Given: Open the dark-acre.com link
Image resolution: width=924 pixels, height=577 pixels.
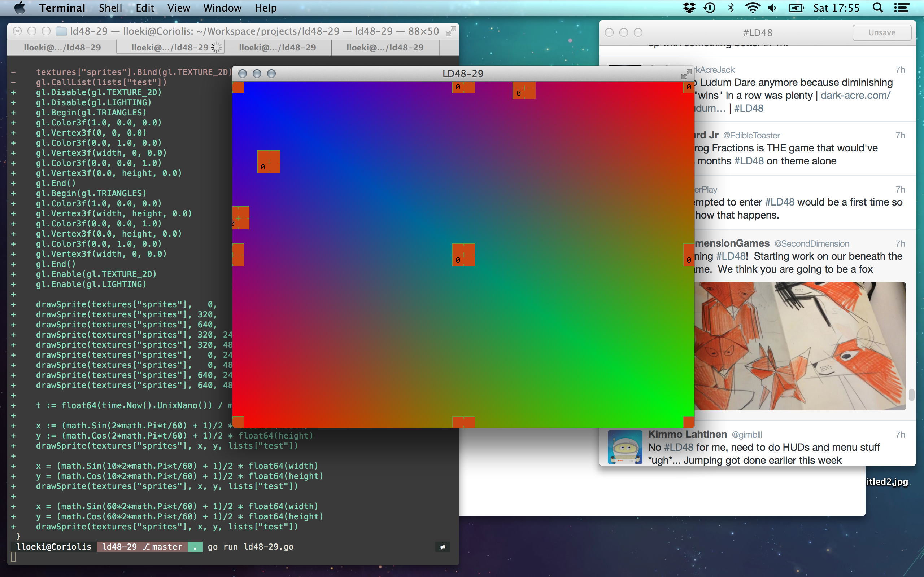Looking at the screenshot, I should (x=855, y=96).
